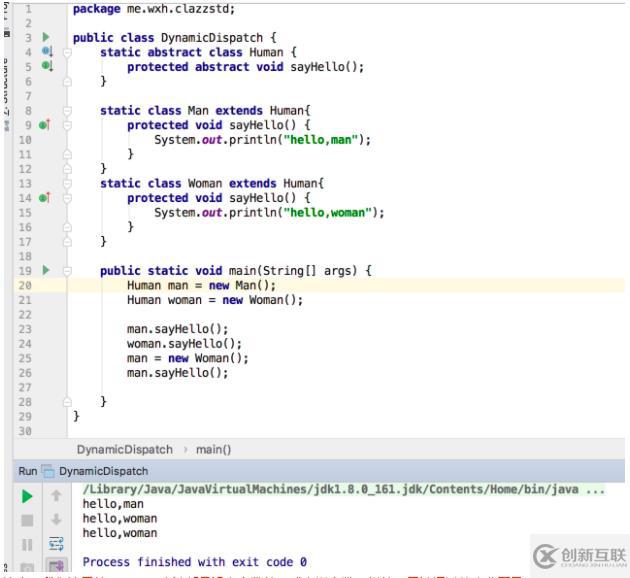Screen dimensions: 630x578
Task: Click the fold end marker on line 17
Action: (68, 242)
